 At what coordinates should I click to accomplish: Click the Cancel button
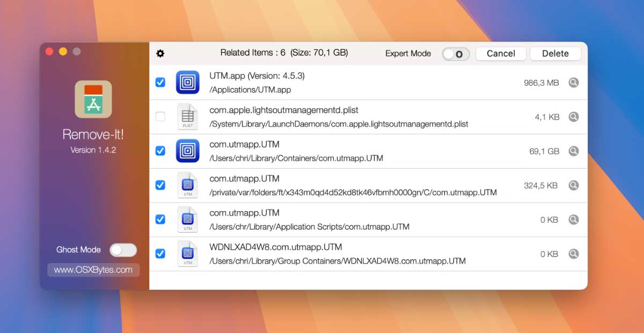point(501,53)
